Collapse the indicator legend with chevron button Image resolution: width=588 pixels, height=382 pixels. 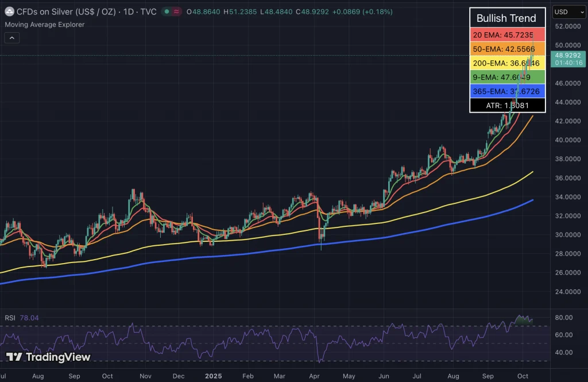12,38
